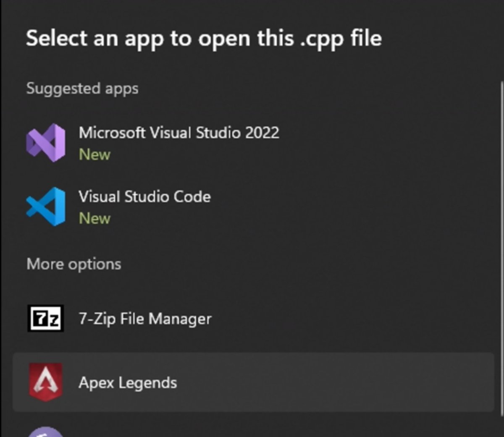Select the Apex Legends label
This screenshot has width=504, height=437.
point(128,383)
